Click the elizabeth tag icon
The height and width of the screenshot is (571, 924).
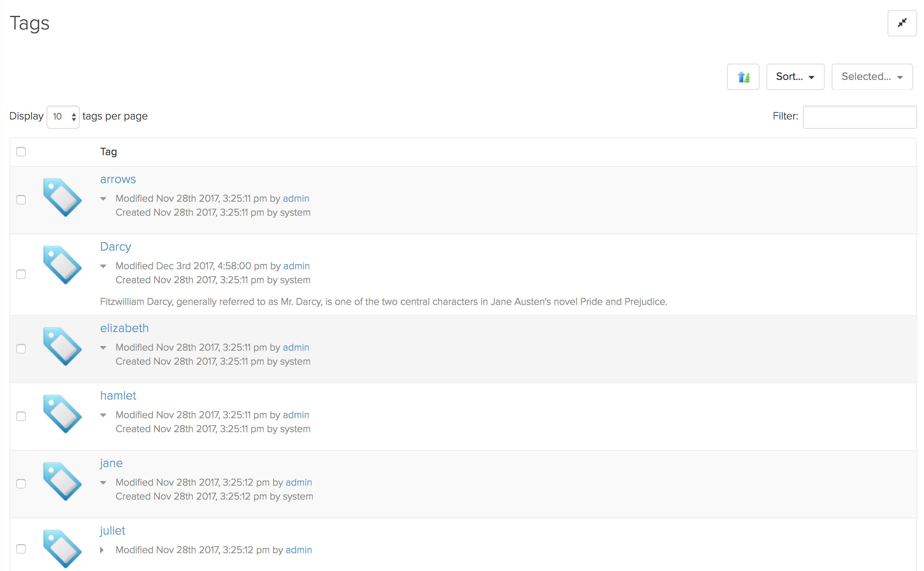click(x=62, y=346)
